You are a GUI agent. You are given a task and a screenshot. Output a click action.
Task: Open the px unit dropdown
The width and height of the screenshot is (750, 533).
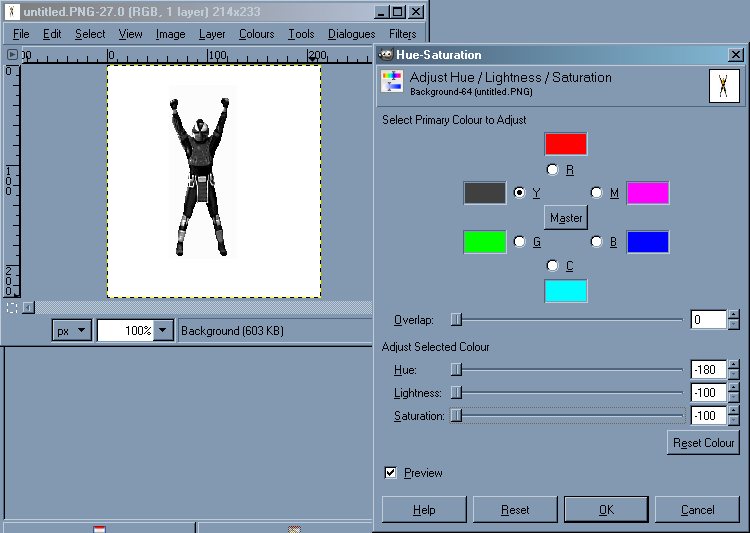72,330
